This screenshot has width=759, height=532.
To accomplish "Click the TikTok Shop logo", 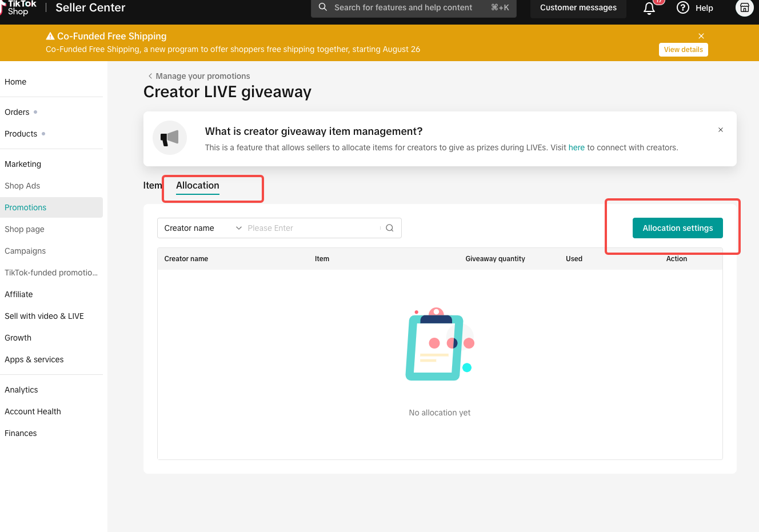I will coord(19,7).
